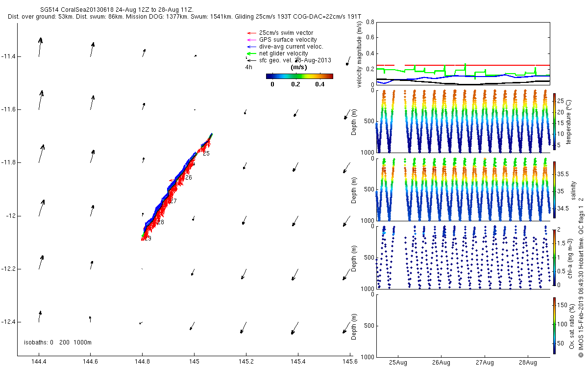Click the 26Aug tick label on time axis

(441, 363)
